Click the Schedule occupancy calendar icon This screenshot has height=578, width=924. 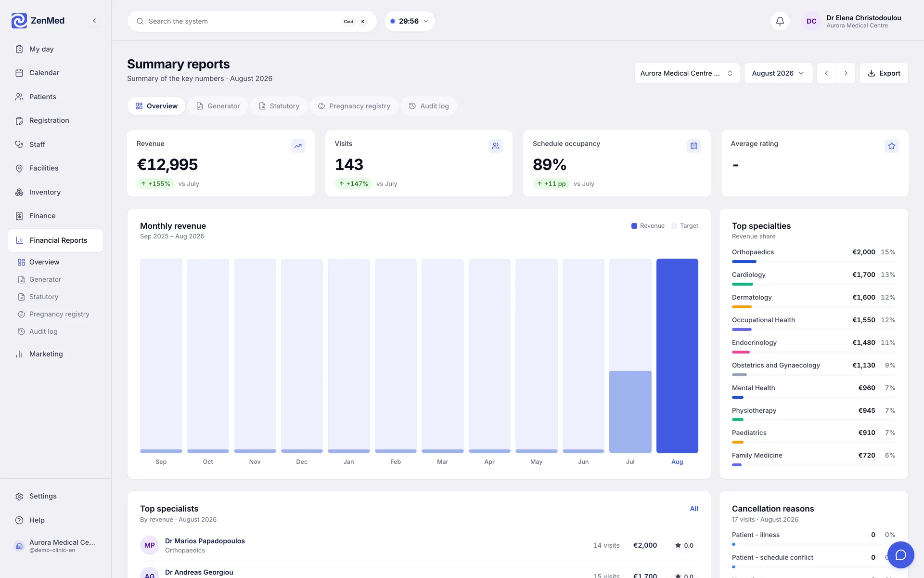693,146
